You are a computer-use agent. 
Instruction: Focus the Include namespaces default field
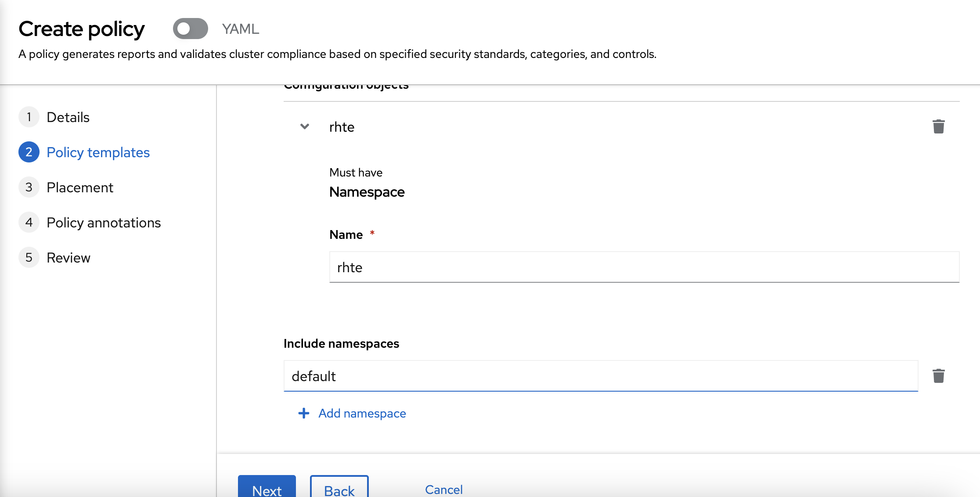601,376
